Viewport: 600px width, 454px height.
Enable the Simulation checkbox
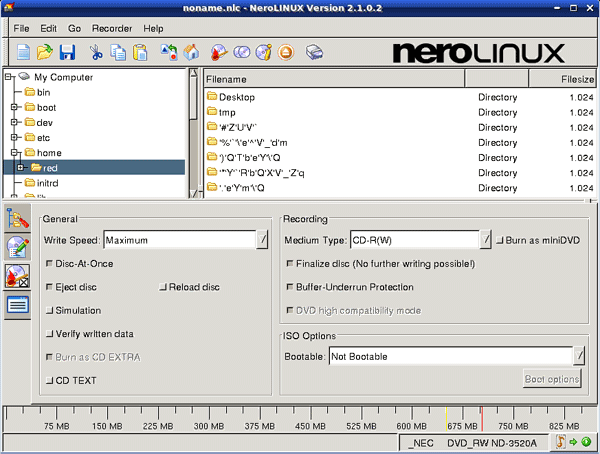[49, 310]
